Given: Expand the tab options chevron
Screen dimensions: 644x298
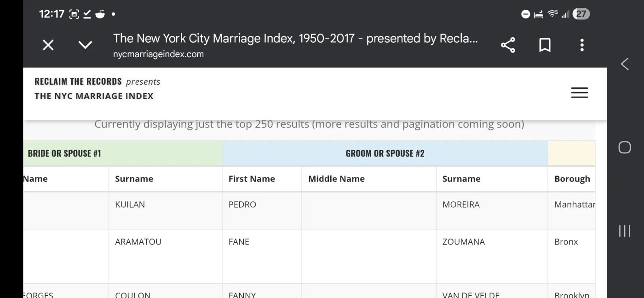Looking at the screenshot, I should 85,45.
